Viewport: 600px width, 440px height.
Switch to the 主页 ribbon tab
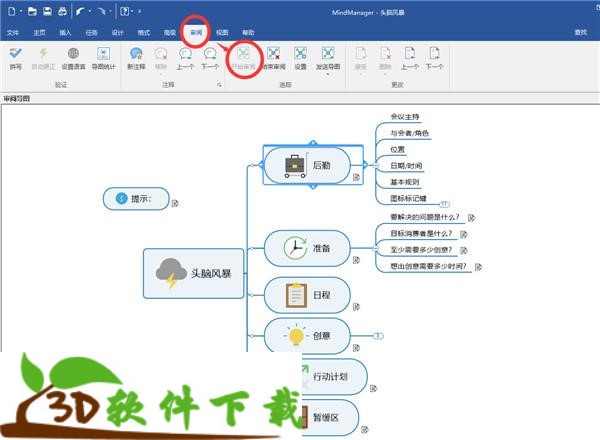coord(39,33)
